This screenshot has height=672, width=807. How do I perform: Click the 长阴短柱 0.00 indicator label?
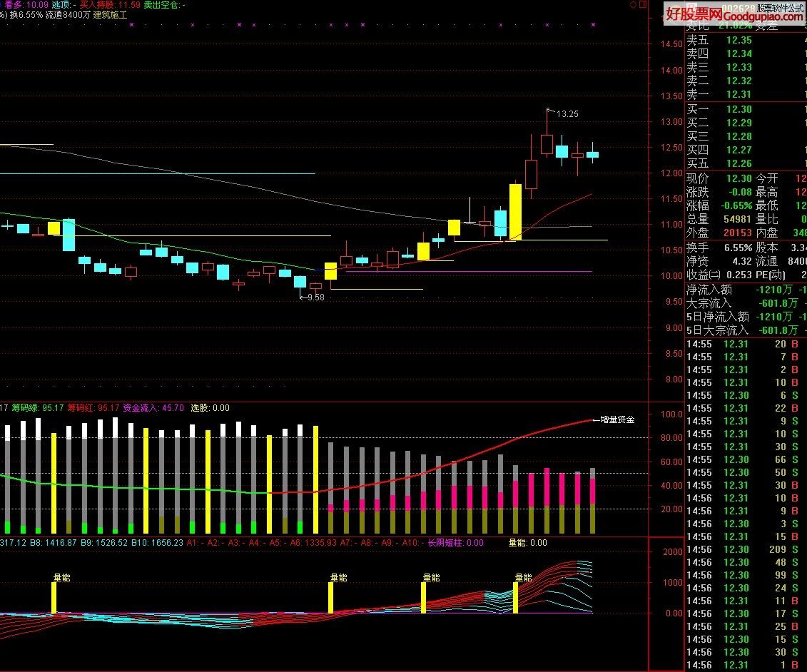pos(455,543)
